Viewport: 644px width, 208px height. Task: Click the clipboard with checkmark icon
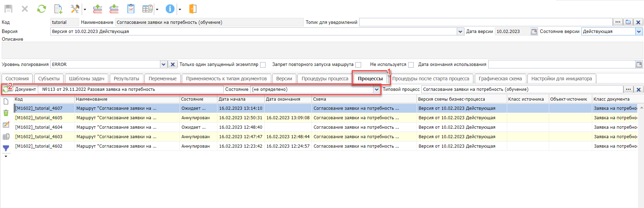[131, 9]
